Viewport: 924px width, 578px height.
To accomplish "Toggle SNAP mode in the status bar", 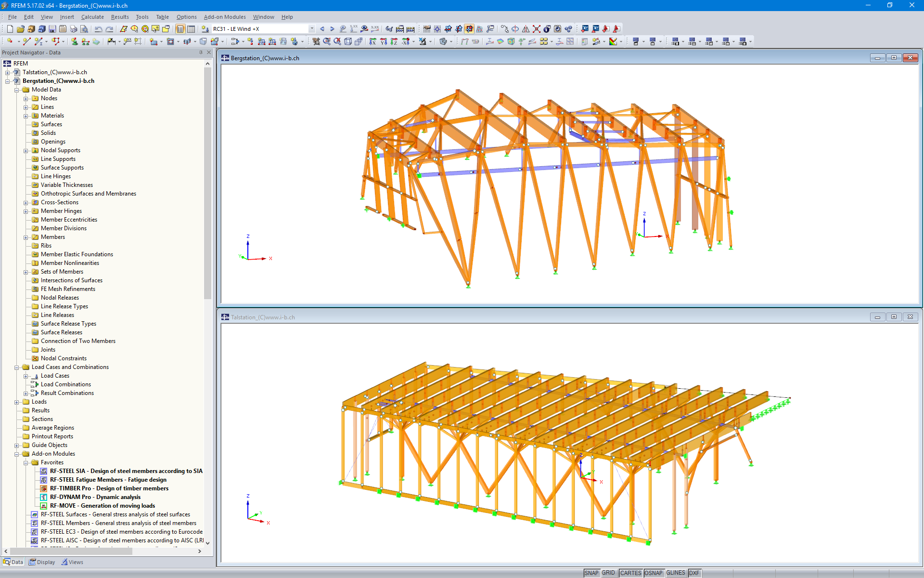I will [591, 573].
